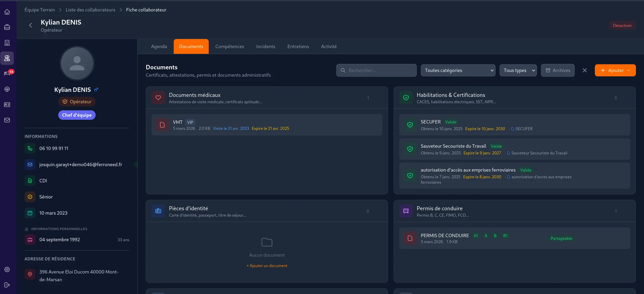The image size is (644, 294).
Task: Open the Home icon in sidebar
Action: 7,12
